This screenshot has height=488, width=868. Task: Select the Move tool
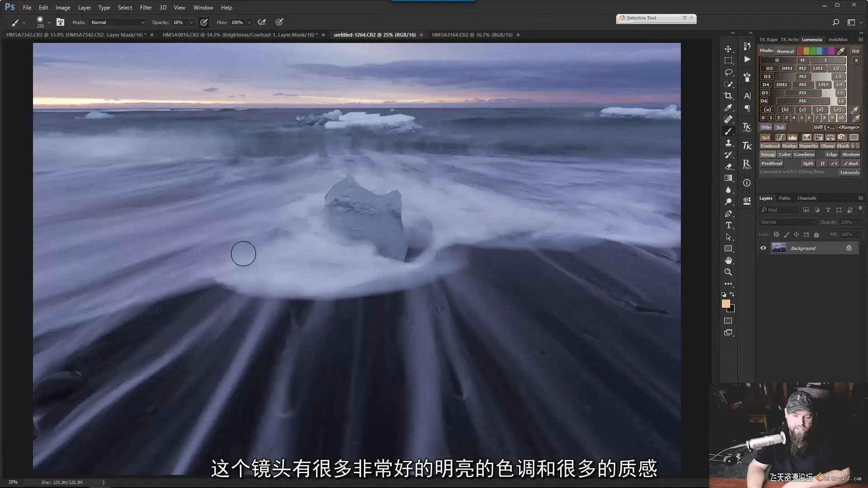click(728, 49)
